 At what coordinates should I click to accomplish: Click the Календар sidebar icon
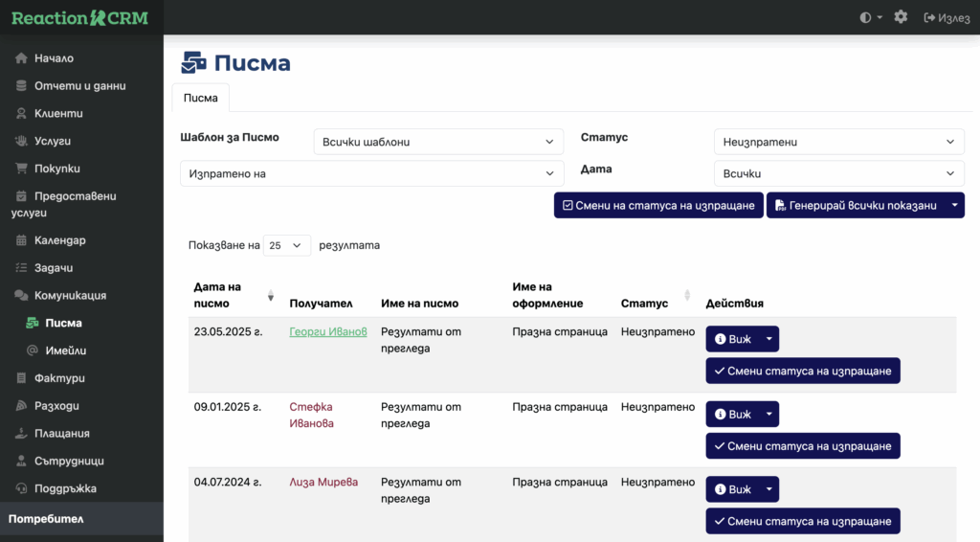click(x=21, y=240)
